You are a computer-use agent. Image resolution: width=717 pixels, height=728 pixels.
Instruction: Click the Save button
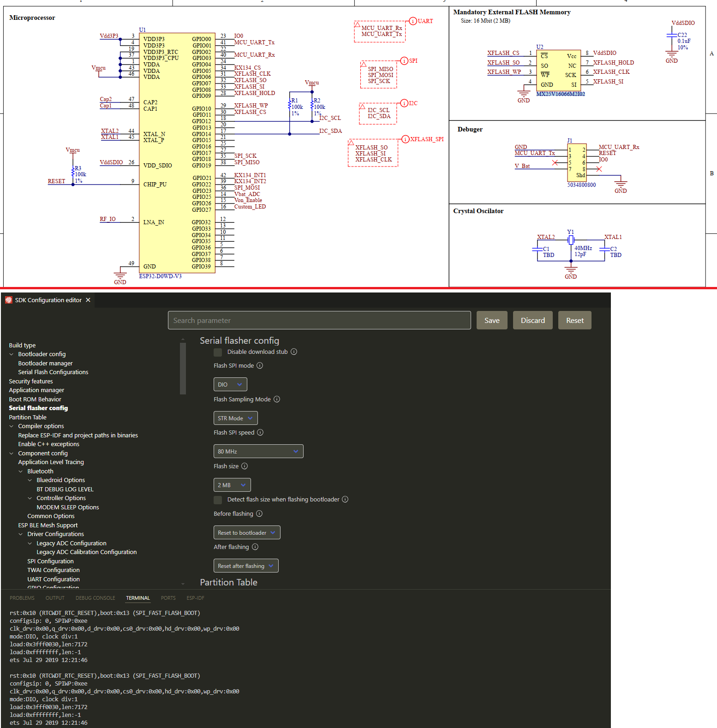click(492, 320)
